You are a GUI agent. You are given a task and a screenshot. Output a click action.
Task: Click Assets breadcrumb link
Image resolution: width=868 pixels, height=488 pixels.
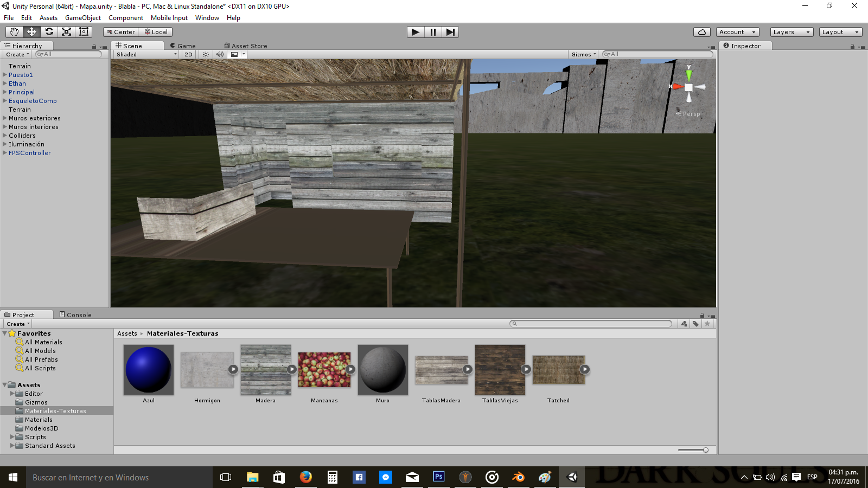[127, 333]
